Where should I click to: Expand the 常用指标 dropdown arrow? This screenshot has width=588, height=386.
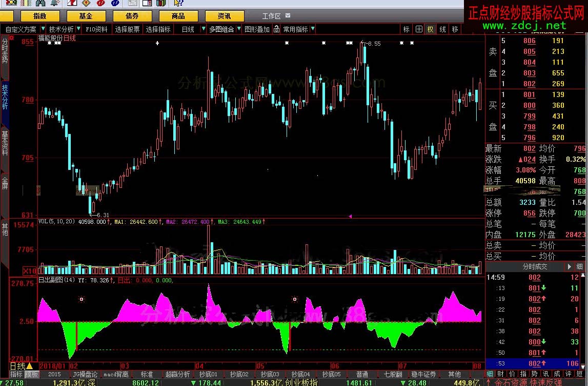[x=313, y=29]
